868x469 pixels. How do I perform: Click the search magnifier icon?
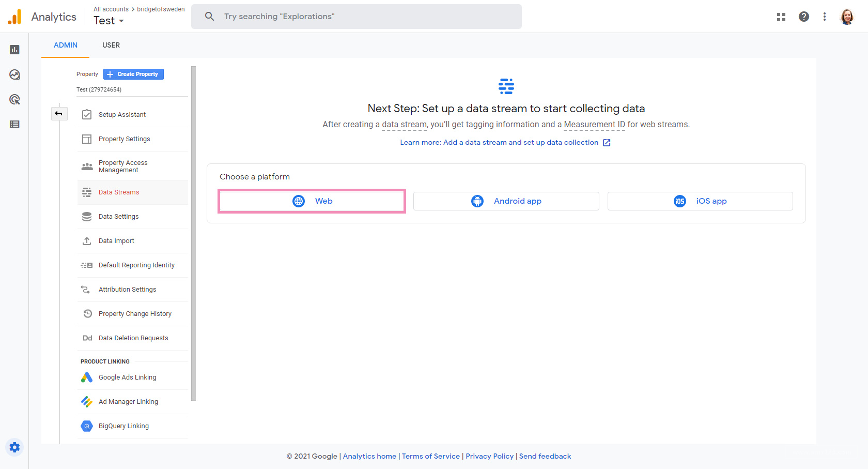209,17
